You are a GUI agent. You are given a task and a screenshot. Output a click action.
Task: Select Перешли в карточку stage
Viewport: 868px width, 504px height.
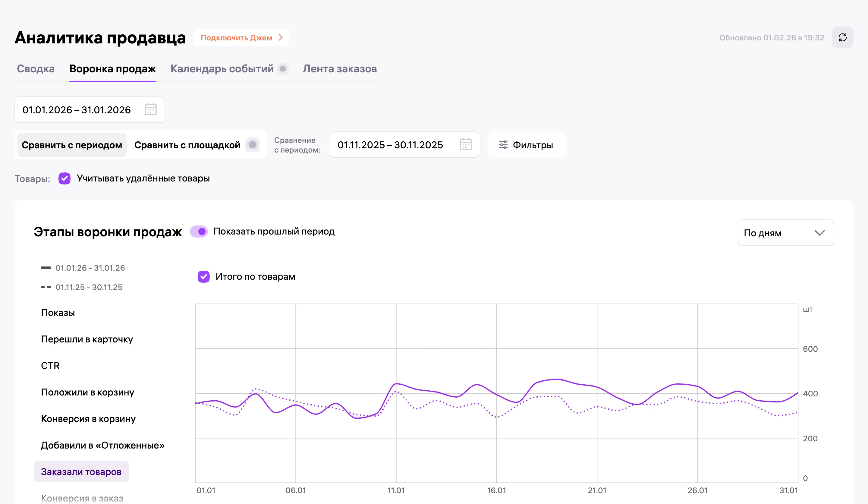coord(87,339)
